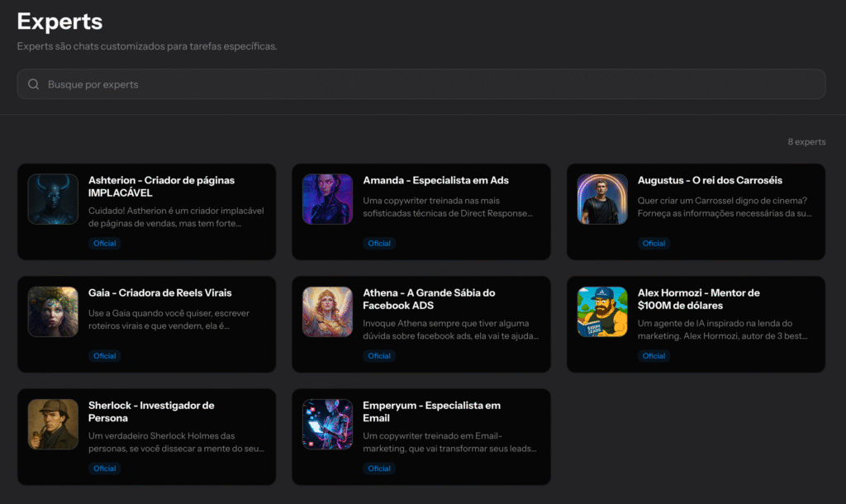Click the Ashterion demon avatar icon
The height and width of the screenshot is (504, 846).
(53, 199)
